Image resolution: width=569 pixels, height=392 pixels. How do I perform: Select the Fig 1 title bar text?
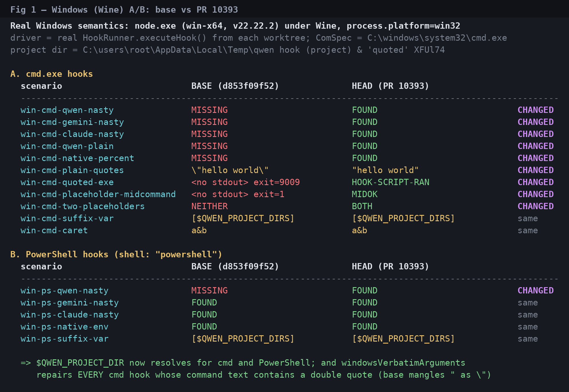click(124, 10)
